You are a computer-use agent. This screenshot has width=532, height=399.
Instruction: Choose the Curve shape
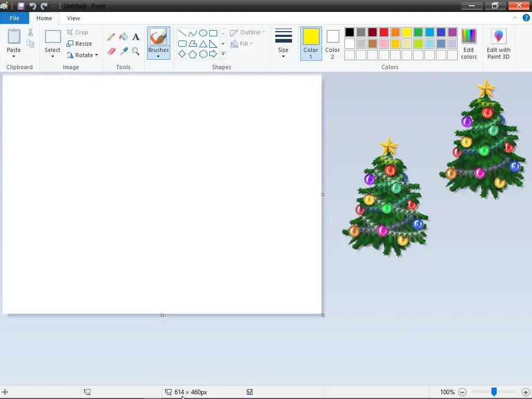[x=192, y=33]
